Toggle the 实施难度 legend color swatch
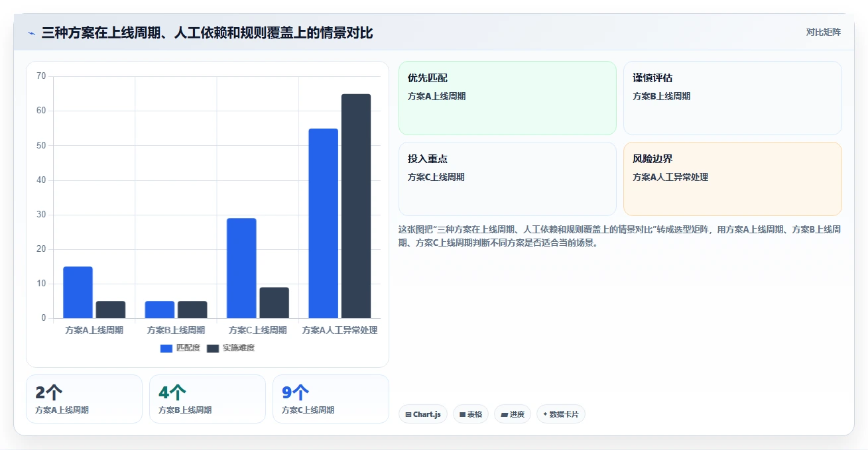Viewport: 868px width, 450px height. [213, 349]
